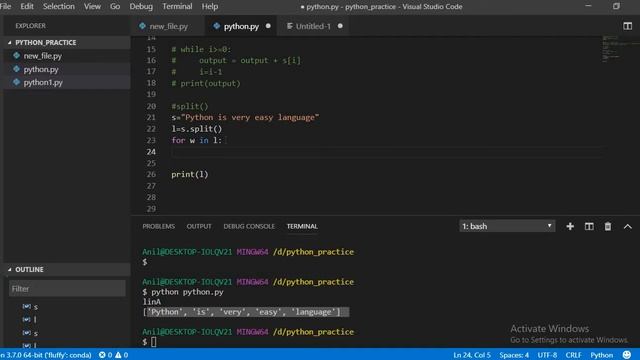Image resolution: width=640 pixels, height=360 pixels.
Task: Open the OUTPUT panel tab
Action: (199, 227)
